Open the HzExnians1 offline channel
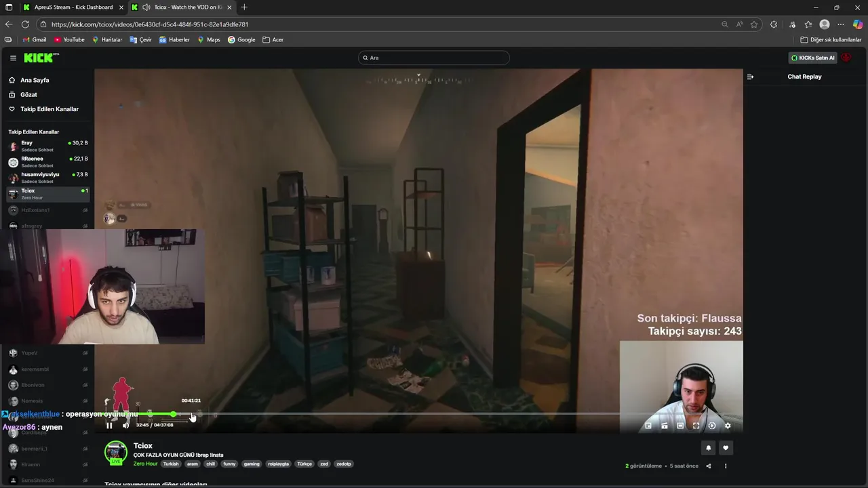The image size is (868, 488). (47, 210)
